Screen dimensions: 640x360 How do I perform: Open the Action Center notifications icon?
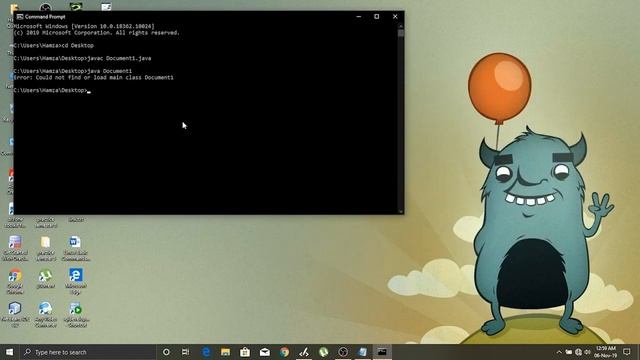(x=627, y=352)
